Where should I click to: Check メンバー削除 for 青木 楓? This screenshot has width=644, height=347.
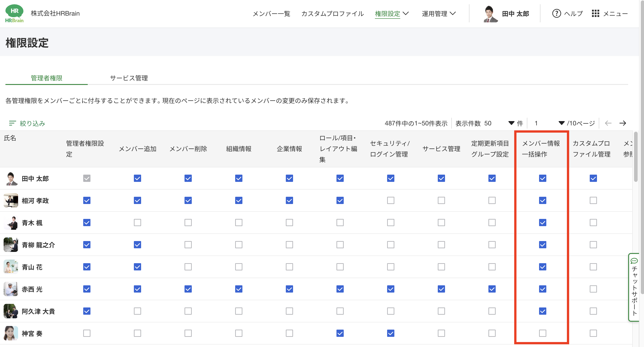(x=188, y=222)
